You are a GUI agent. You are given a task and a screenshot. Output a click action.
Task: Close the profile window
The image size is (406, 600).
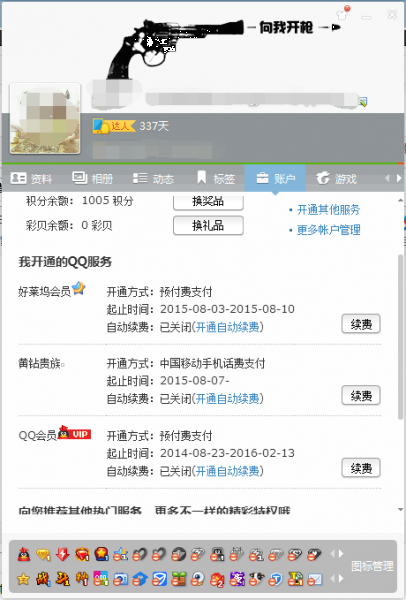tap(392, 15)
